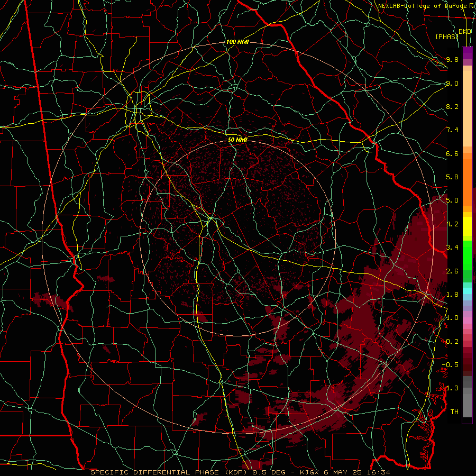This screenshot has height=476, width=476.
Task: Click the -1.3 scale value
Action: 450,388
